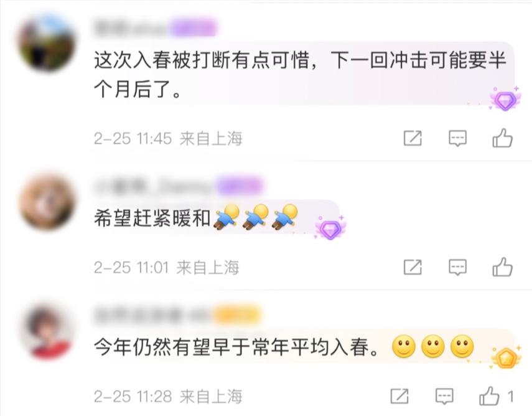Open the avatar beside 希望赶紧暖和 comment

pyautogui.click(x=47, y=201)
